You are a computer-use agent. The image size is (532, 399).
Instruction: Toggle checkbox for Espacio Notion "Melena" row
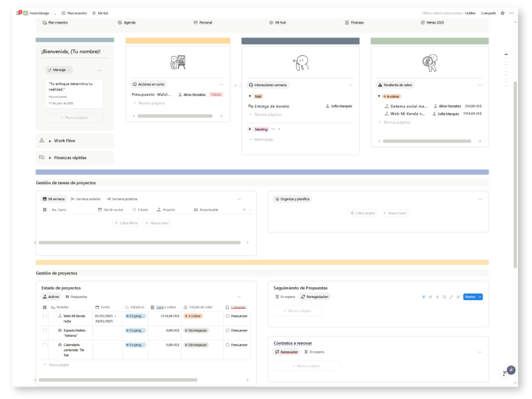[45, 330]
